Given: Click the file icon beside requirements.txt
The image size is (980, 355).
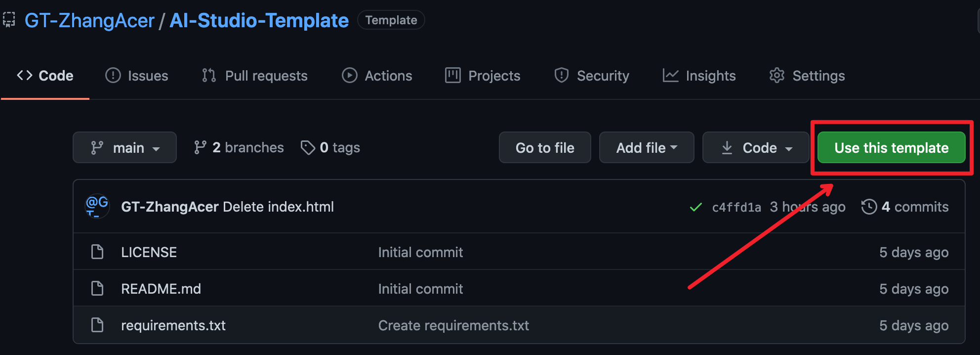Looking at the screenshot, I should click(98, 325).
